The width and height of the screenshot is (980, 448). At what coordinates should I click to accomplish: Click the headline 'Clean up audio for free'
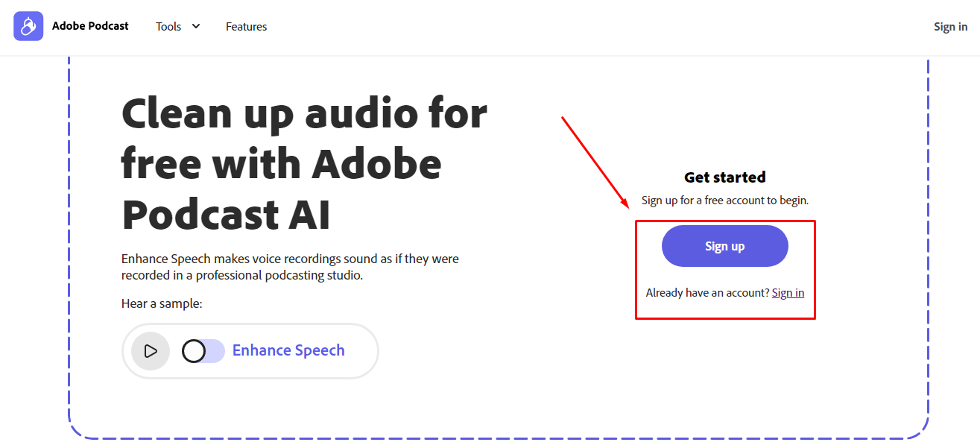(304, 138)
